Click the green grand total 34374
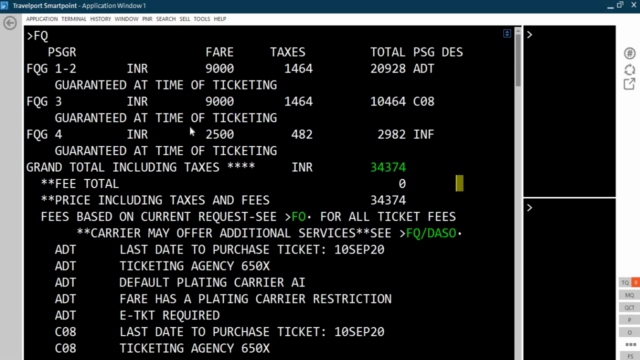640x360 pixels. tap(388, 167)
